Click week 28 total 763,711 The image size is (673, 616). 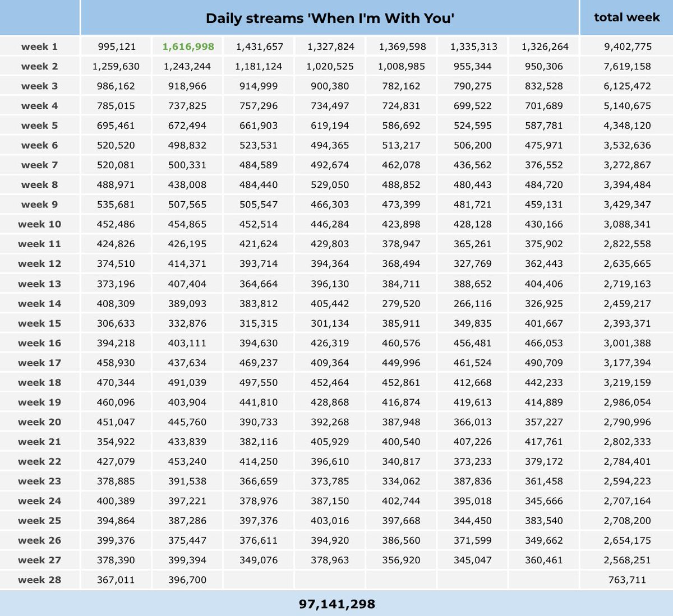[627, 580]
